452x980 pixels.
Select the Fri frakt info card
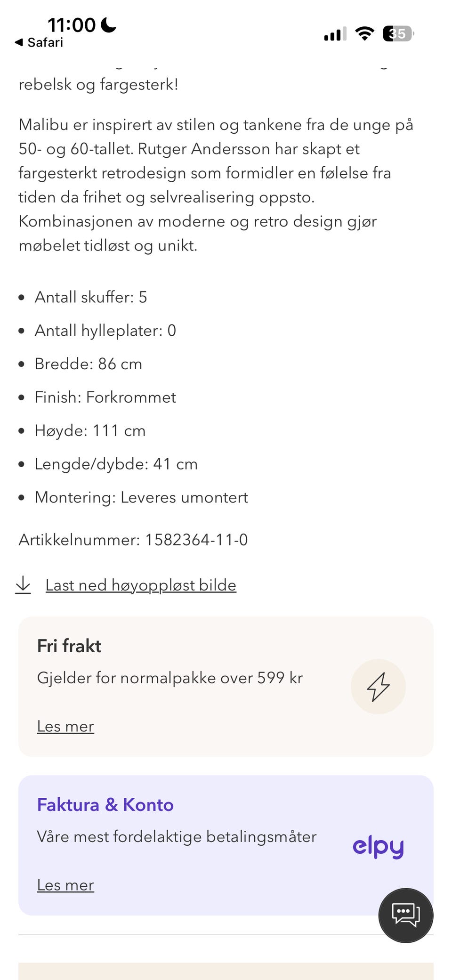226,687
